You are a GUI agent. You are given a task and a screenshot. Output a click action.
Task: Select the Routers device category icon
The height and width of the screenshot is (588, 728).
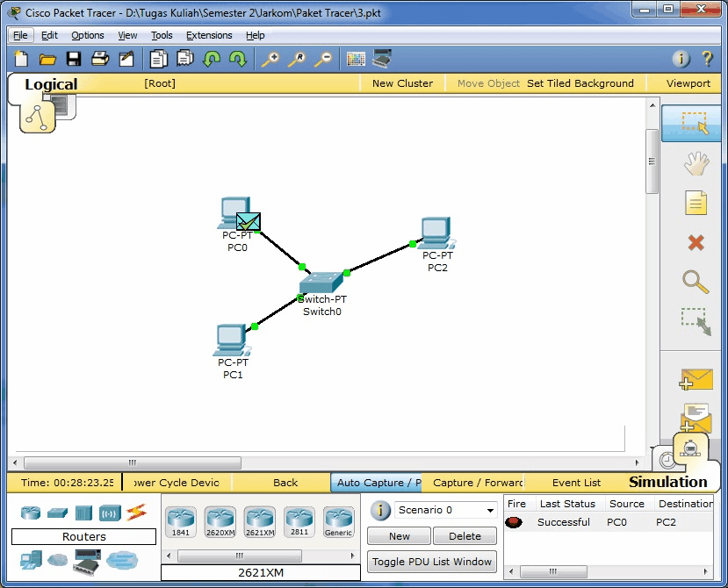[x=31, y=513]
